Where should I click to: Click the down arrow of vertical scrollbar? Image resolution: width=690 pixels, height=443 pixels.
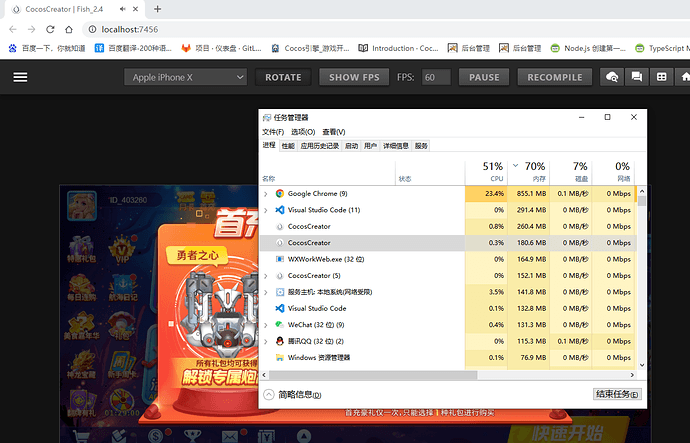(642, 365)
